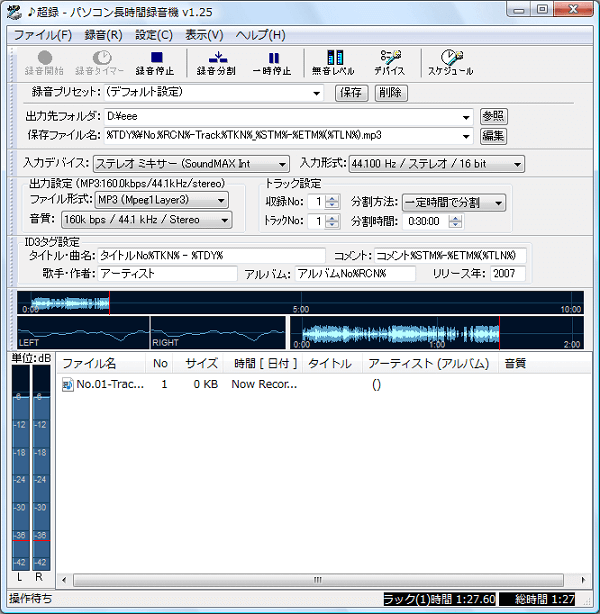This screenshot has height=614, width=600.
Task: Click the アーティスト (アルバム) column header
Action: pyautogui.click(x=430, y=364)
